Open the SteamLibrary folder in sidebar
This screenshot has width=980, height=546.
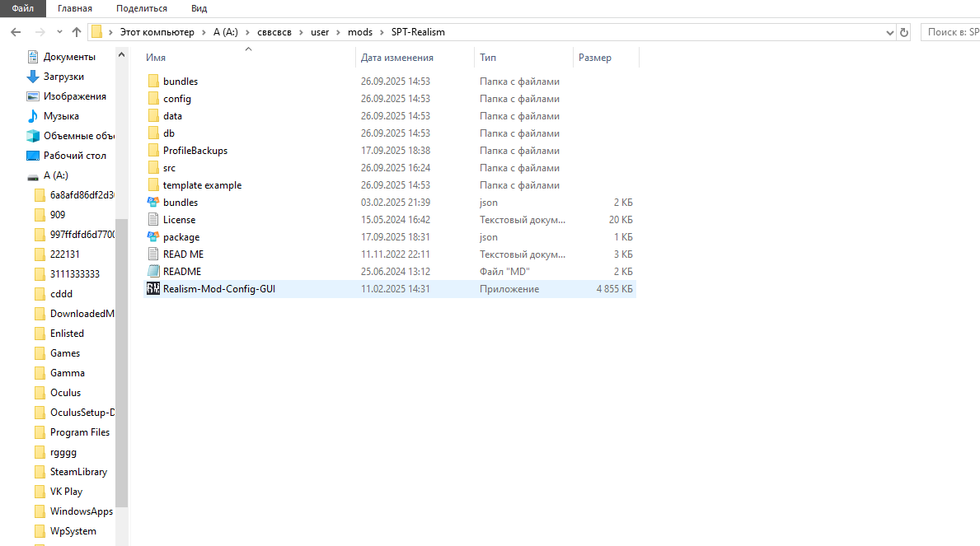point(79,472)
